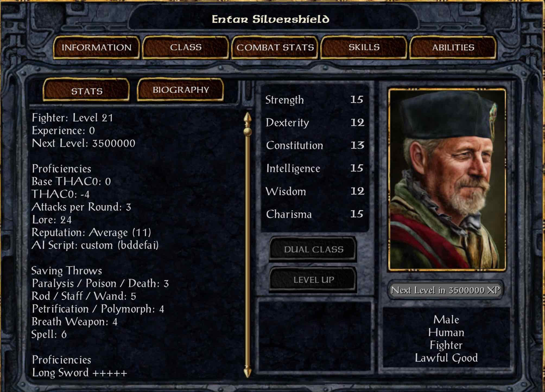View the Biography sub-tab
The width and height of the screenshot is (545, 392).
pyautogui.click(x=180, y=90)
